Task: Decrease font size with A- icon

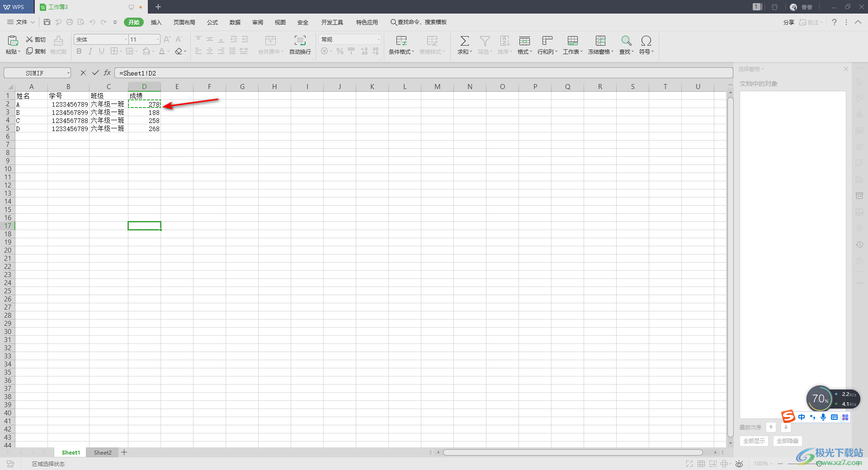Action: pyautogui.click(x=179, y=40)
